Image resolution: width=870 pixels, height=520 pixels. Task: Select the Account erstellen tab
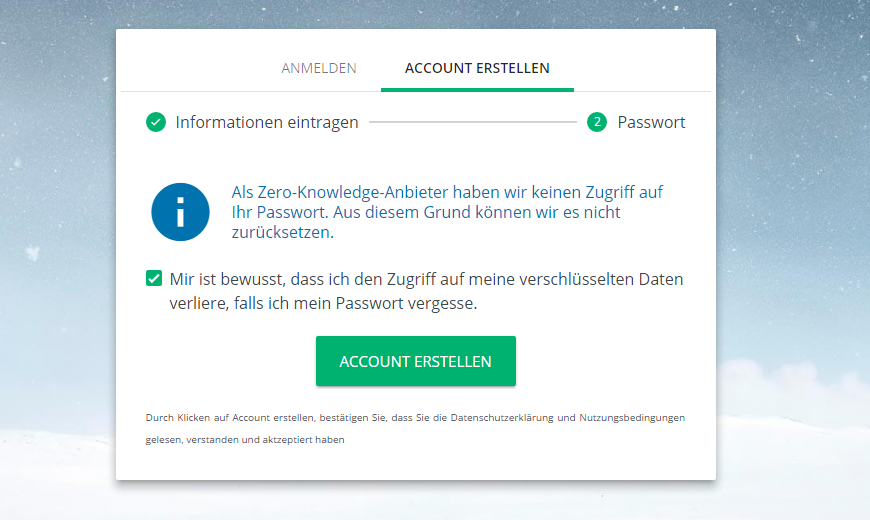[x=477, y=68]
